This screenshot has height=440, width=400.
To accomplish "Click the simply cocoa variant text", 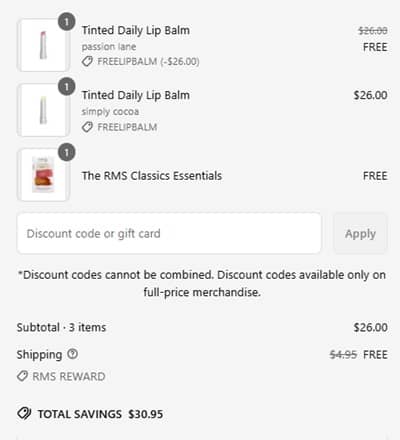I will (x=110, y=111).
